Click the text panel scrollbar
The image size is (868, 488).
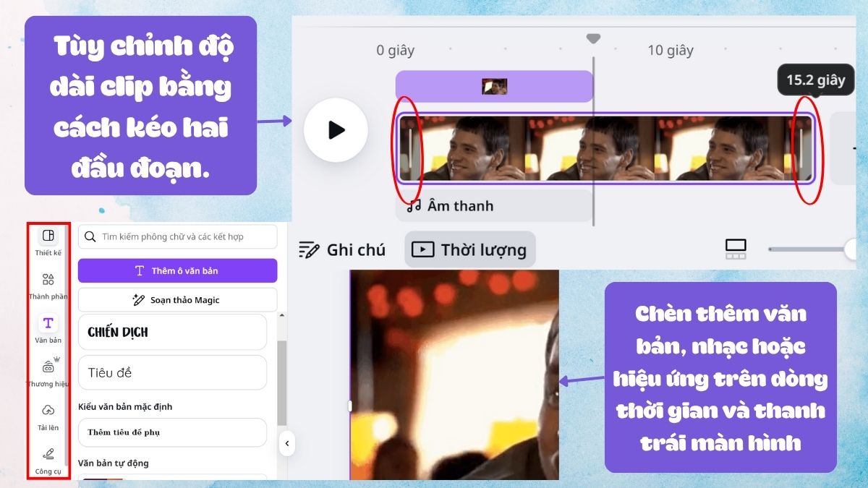(x=282, y=382)
